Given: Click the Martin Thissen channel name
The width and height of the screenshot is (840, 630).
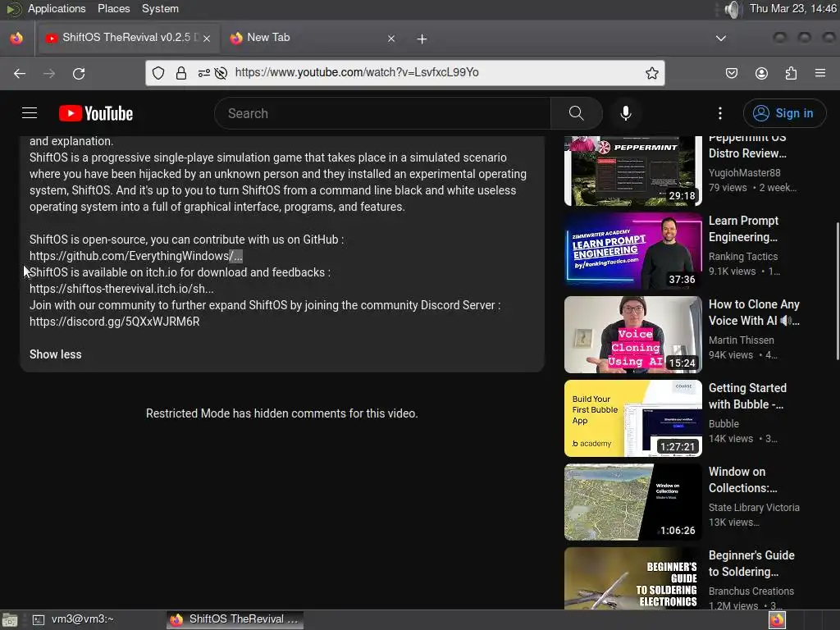Looking at the screenshot, I should pos(742,340).
